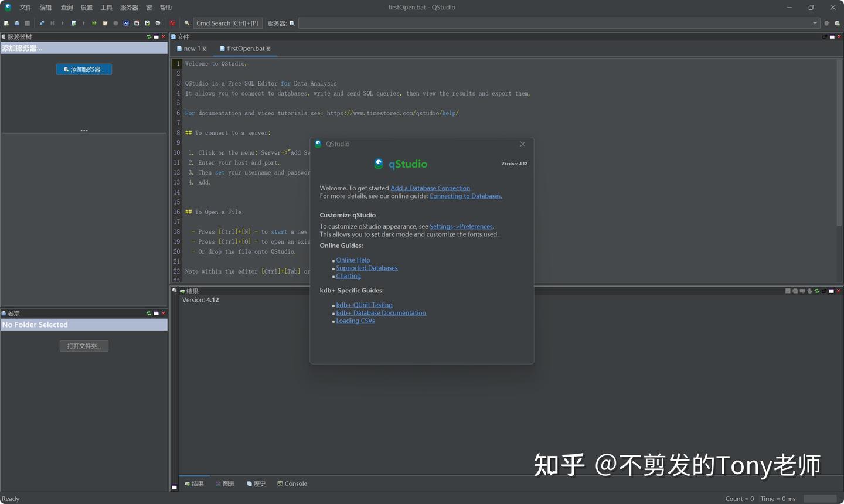Toggle pin on the 卷宗 panel
The height and width of the screenshot is (504, 844).
coord(156,313)
